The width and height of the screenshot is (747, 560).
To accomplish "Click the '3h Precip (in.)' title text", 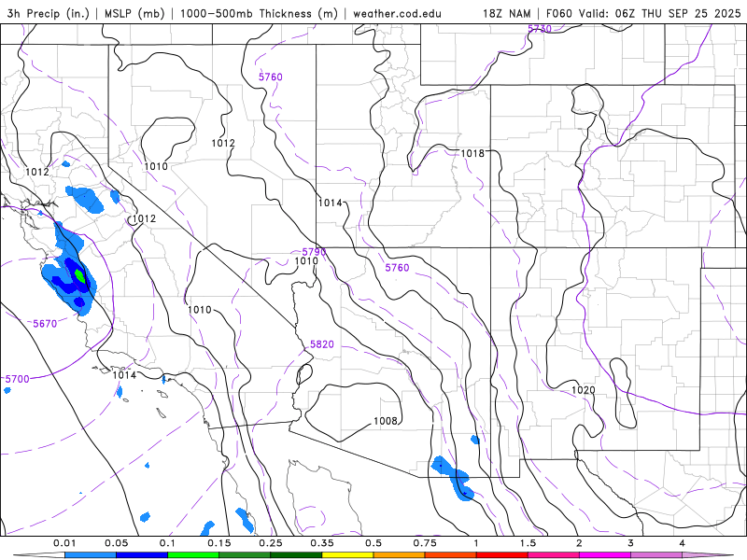I will pos(49,13).
